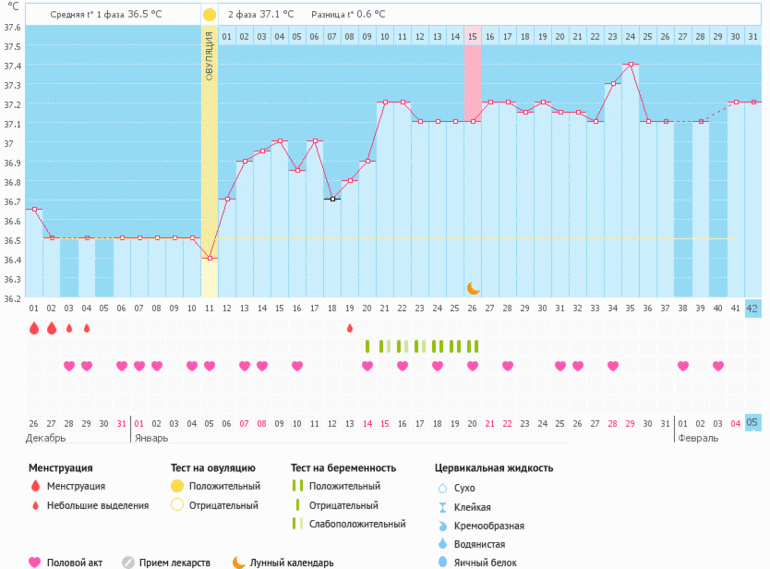
Task: Click the crescent moon inside the chart
Action: tap(473, 288)
